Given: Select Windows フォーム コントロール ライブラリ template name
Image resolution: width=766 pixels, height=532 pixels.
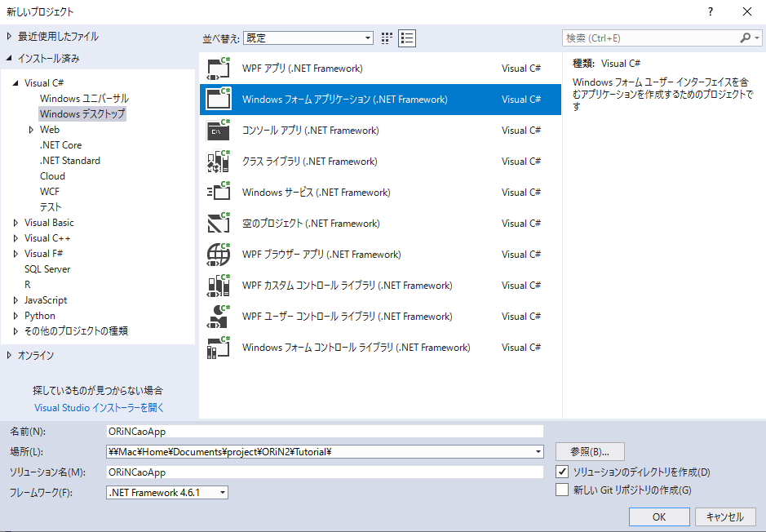Looking at the screenshot, I should coord(356,348).
